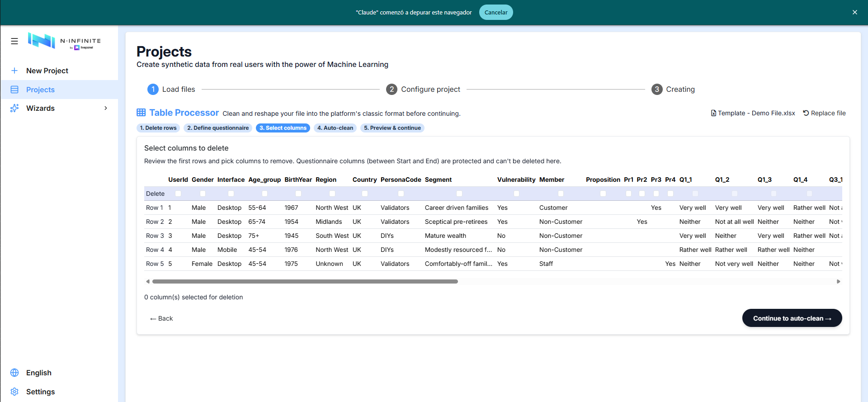Click the step 3 Creating circle
The image size is (868, 402).
click(x=657, y=89)
